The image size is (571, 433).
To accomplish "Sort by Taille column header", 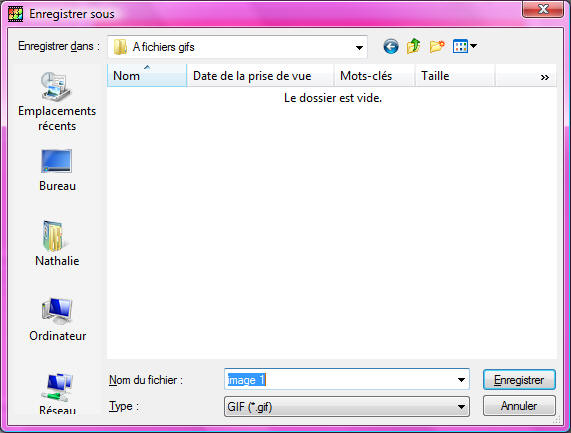I will pyautogui.click(x=455, y=76).
